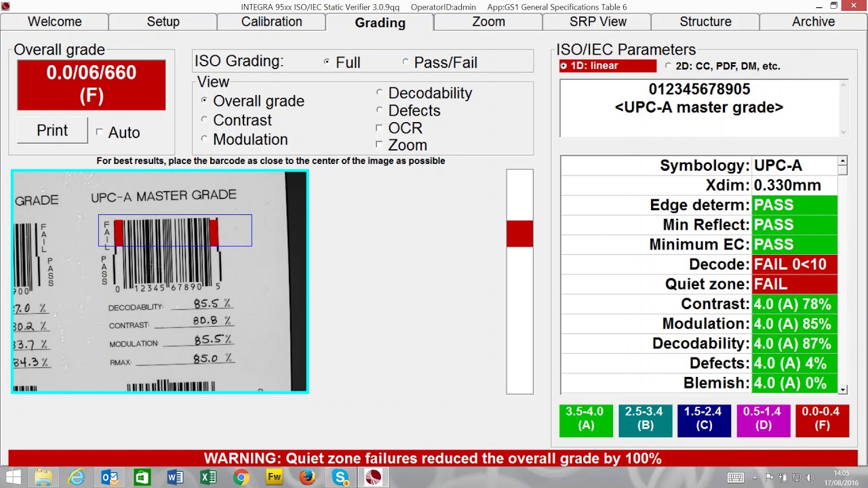The width and height of the screenshot is (868, 488).
Task: Click the green 3.5-4.0 (A) legend swatch
Action: pyautogui.click(x=586, y=420)
